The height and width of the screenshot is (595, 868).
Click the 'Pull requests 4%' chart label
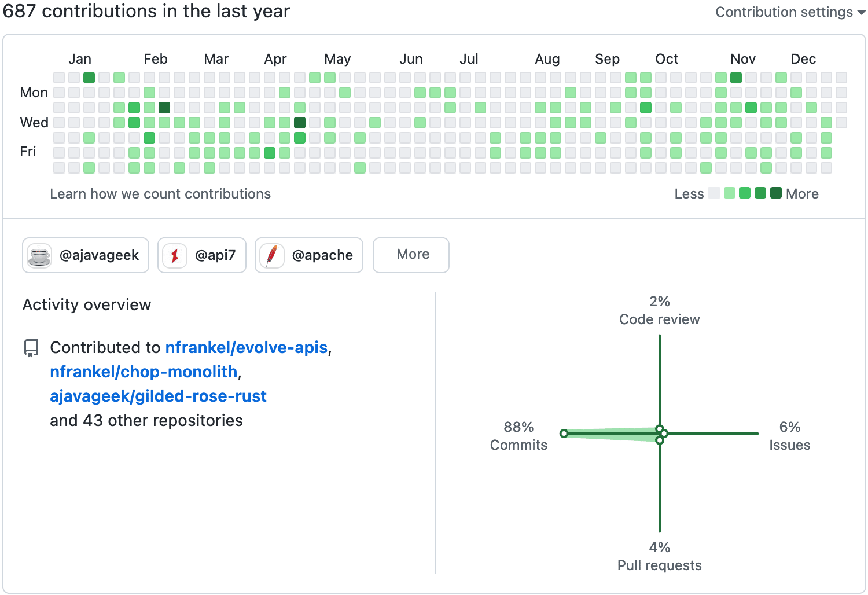pos(659,556)
